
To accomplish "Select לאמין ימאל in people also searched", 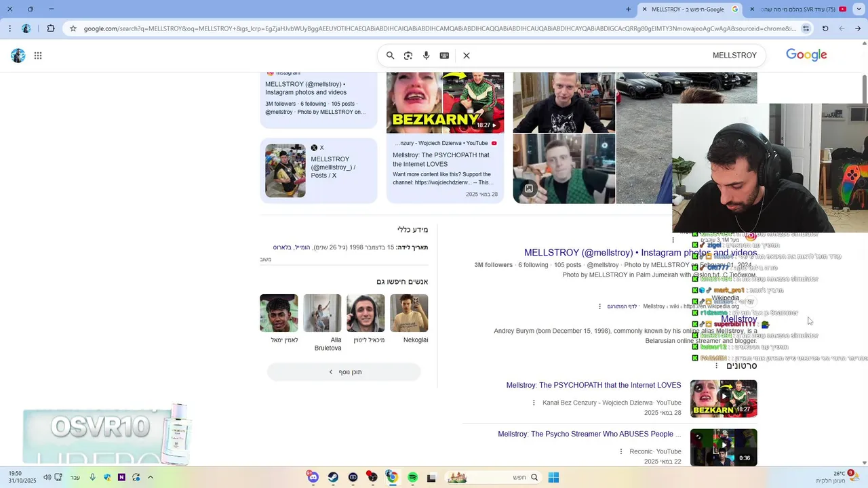I will [x=279, y=318].
